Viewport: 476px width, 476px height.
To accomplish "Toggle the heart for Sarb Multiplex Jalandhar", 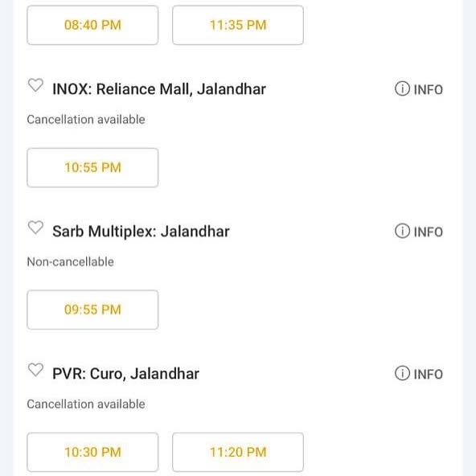I will pyautogui.click(x=35, y=228).
